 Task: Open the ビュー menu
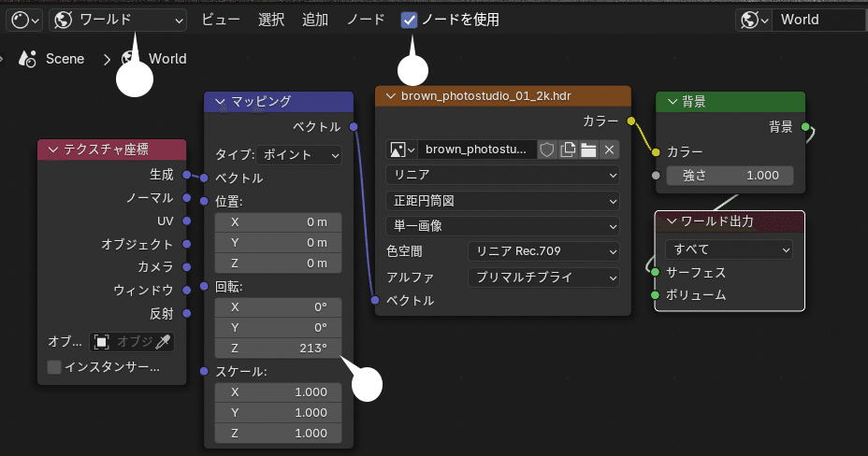coord(221,21)
